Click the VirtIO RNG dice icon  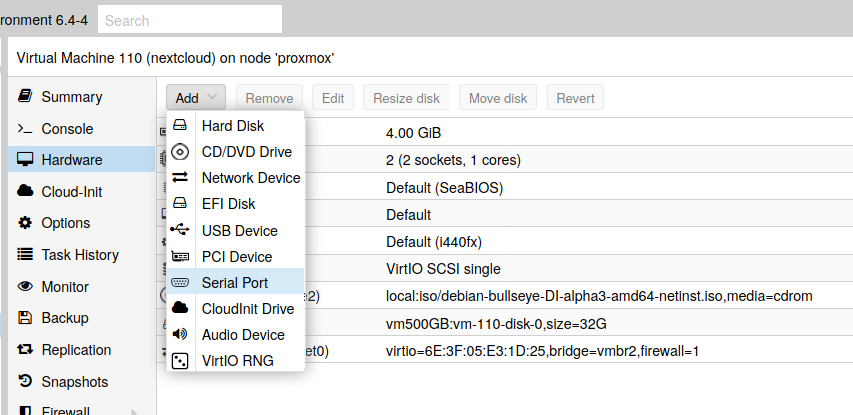180,361
